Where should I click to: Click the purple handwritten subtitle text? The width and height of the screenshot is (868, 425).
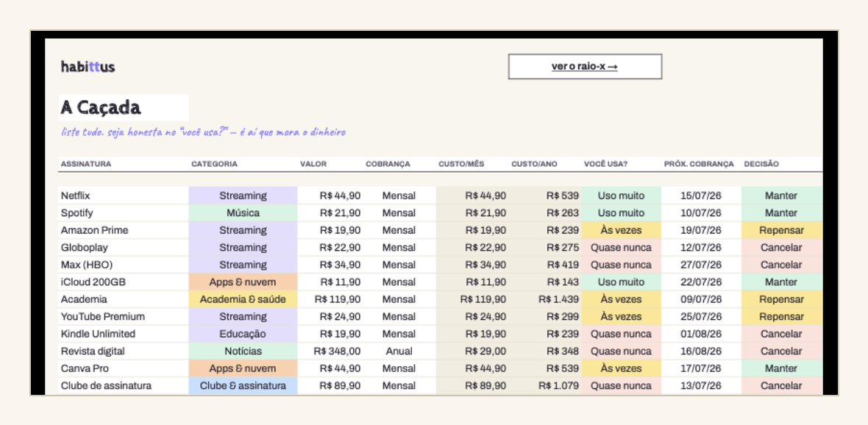tap(203, 132)
